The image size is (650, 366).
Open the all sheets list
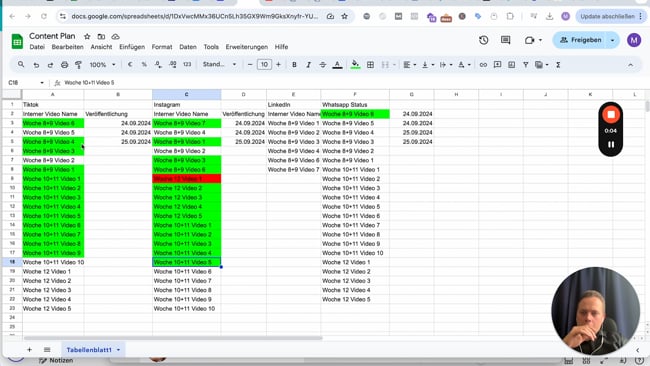pyautogui.click(x=47, y=350)
